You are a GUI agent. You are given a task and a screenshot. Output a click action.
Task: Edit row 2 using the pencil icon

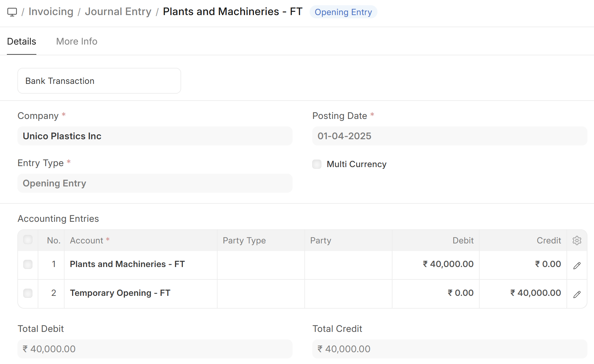click(577, 294)
